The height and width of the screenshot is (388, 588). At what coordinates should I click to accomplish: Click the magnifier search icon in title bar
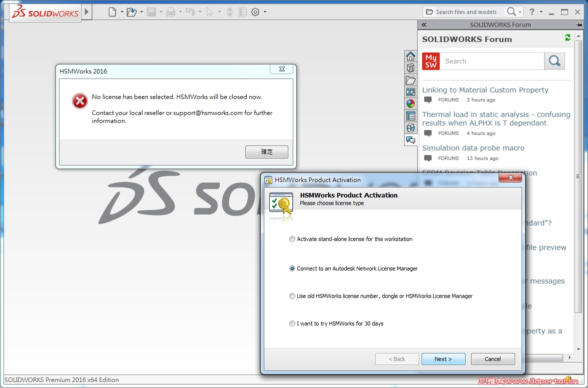click(x=511, y=11)
